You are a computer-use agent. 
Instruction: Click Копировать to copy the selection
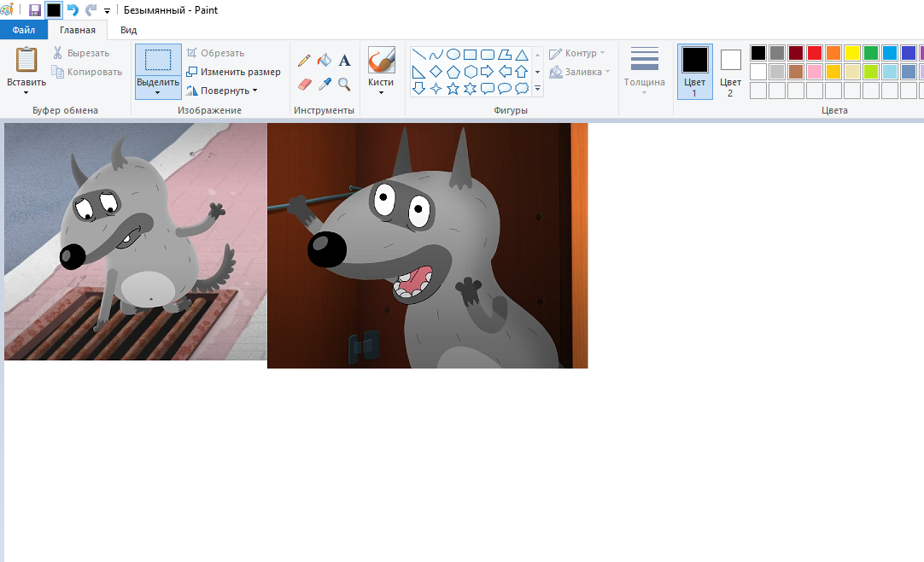click(x=87, y=72)
